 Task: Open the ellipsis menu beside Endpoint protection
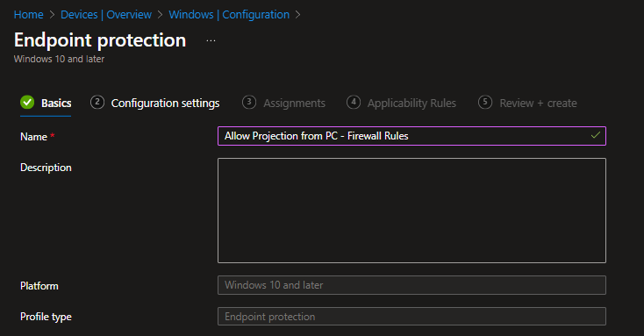click(x=211, y=40)
